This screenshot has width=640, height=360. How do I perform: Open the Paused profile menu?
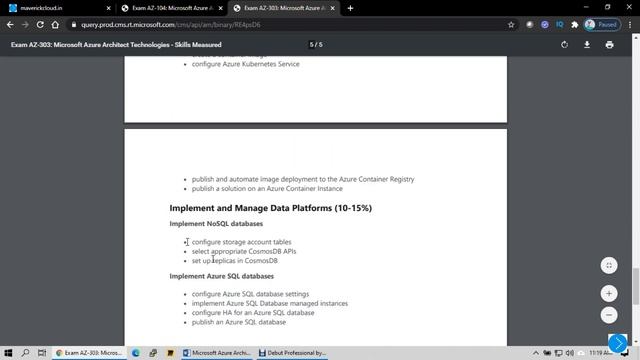(x=602, y=24)
